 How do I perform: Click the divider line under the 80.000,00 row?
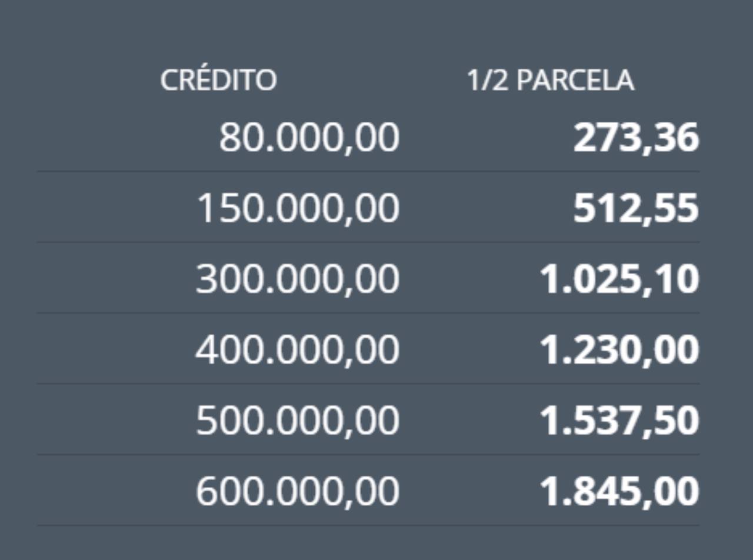click(x=368, y=172)
